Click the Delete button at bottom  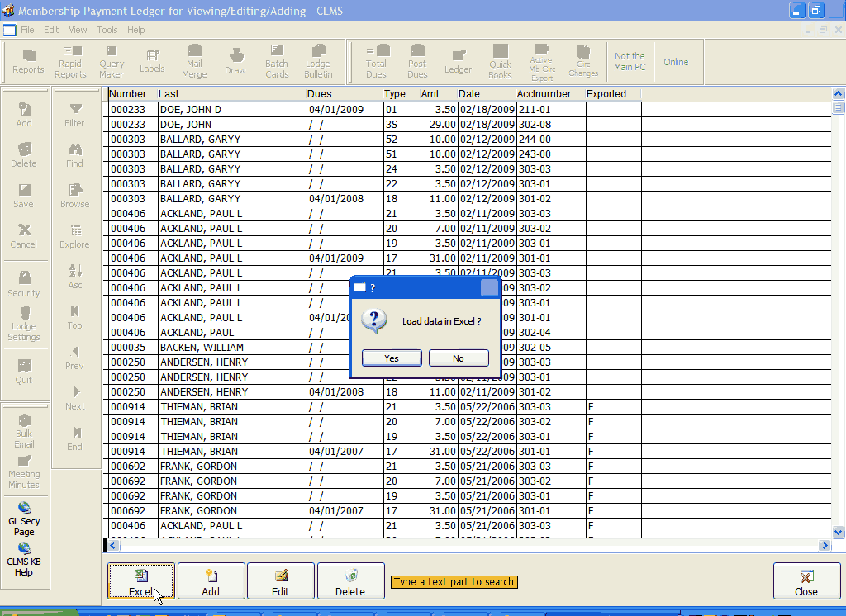pyautogui.click(x=350, y=581)
